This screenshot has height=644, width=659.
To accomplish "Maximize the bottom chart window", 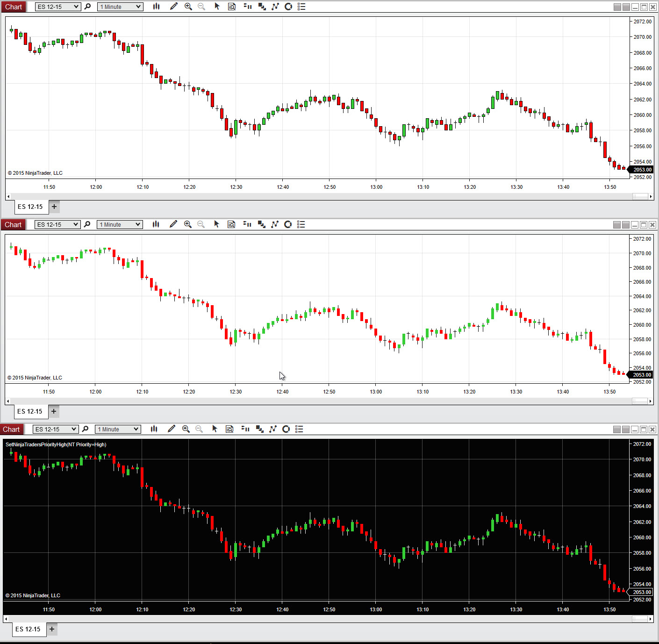I will point(644,429).
